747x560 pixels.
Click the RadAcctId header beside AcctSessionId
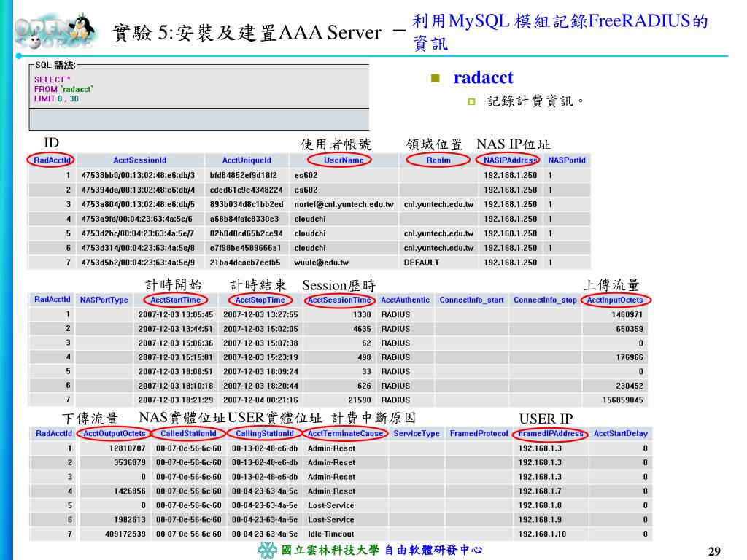52,160
